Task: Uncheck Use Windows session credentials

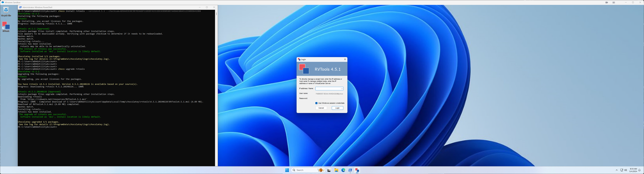Action: (316, 103)
